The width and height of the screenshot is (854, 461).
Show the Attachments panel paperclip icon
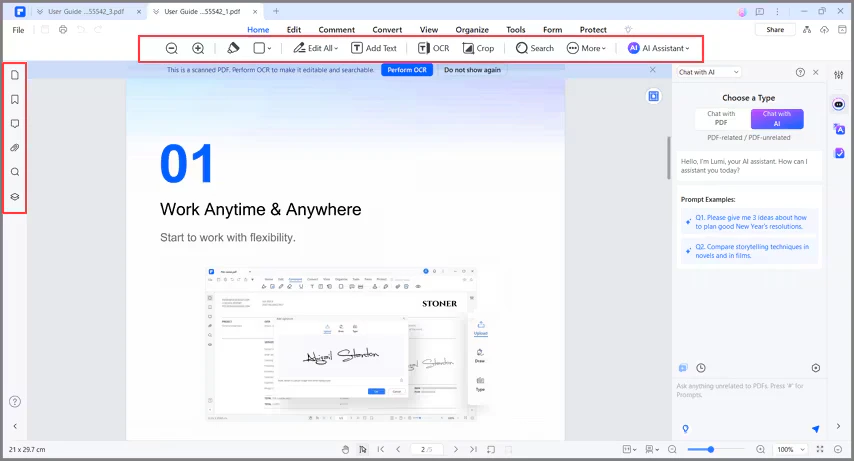(x=15, y=148)
